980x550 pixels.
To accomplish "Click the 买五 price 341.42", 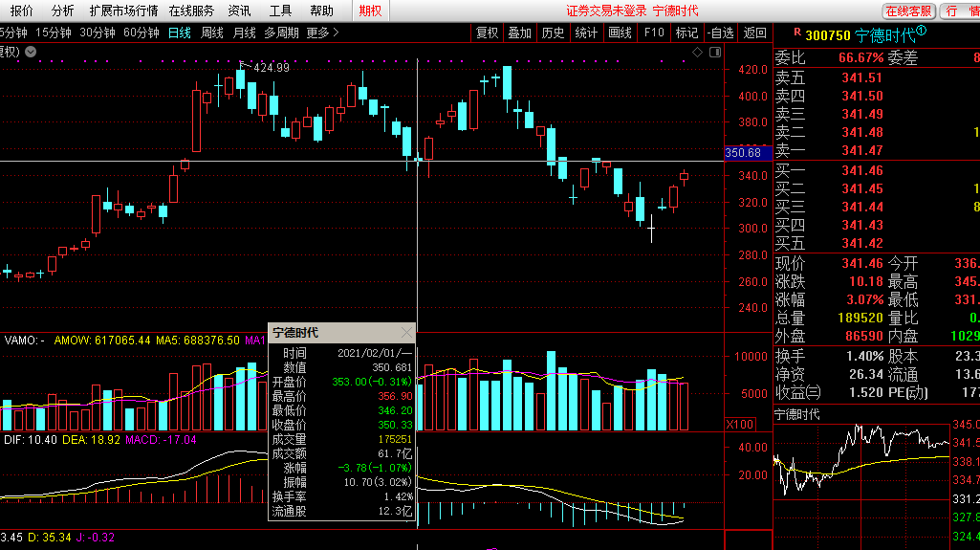I will 861,243.
